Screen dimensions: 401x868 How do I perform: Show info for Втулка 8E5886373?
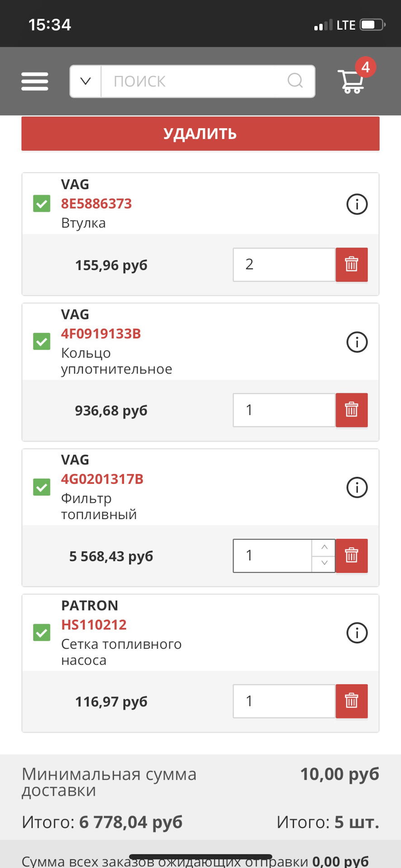[357, 204]
